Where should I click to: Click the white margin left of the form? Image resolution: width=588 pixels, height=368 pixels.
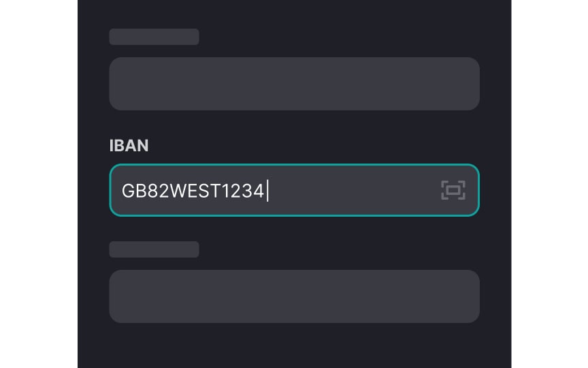click(x=39, y=184)
